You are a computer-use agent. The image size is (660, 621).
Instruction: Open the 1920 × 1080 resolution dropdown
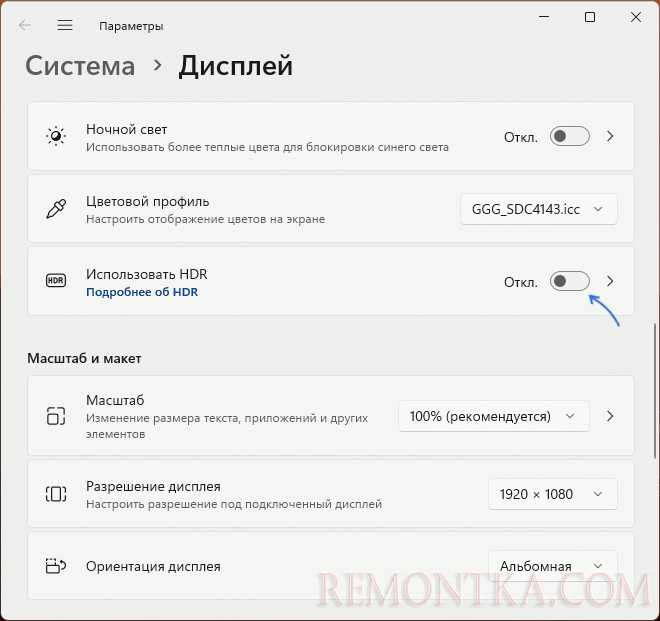(x=553, y=494)
